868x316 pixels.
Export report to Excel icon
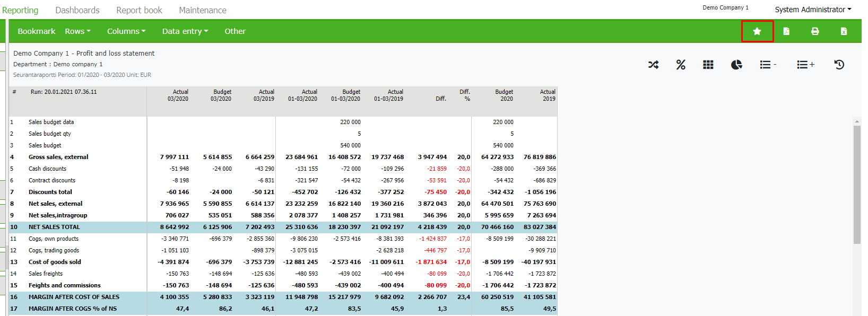pyautogui.click(x=844, y=31)
